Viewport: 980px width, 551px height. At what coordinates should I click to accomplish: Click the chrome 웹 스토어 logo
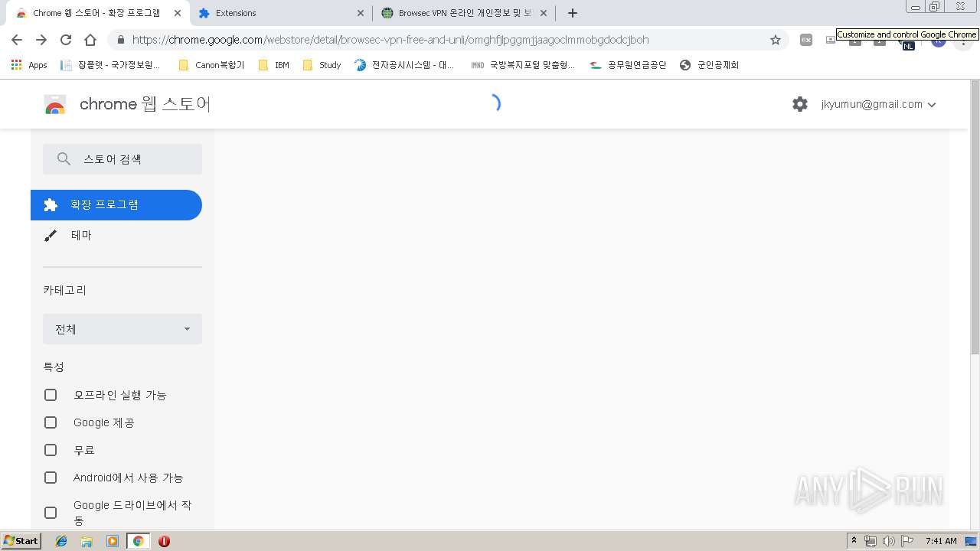click(127, 104)
